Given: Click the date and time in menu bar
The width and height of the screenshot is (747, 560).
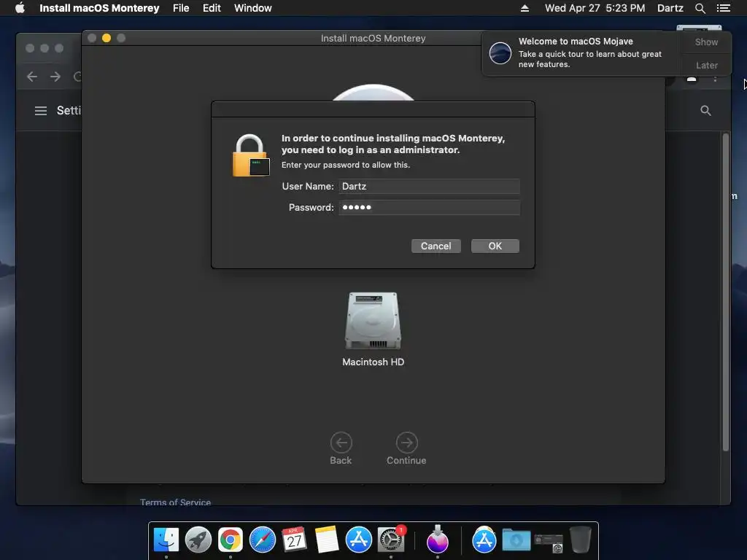Looking at the screenshot, I should [x=595, y=8].
